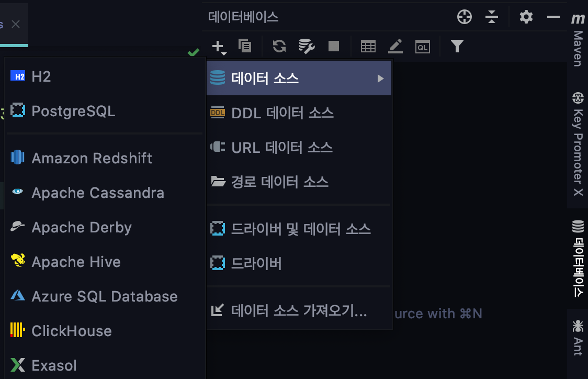Choose URL 데이터 소스 menu entry
The width and height of the screenshot is (588, 379).
[x=299, y=148]
